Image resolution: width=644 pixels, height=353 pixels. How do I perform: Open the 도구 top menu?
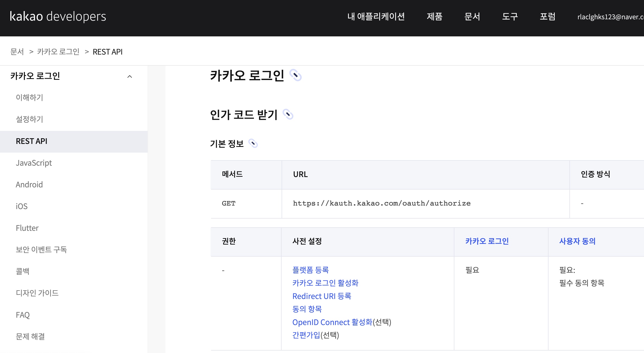click(x=510, y=17)
